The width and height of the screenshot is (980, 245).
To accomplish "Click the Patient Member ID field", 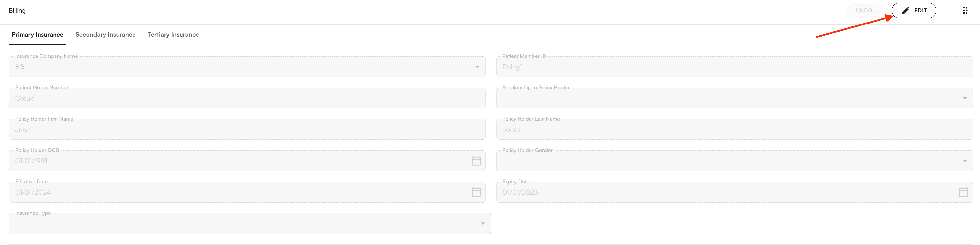I will click(734, 67).
